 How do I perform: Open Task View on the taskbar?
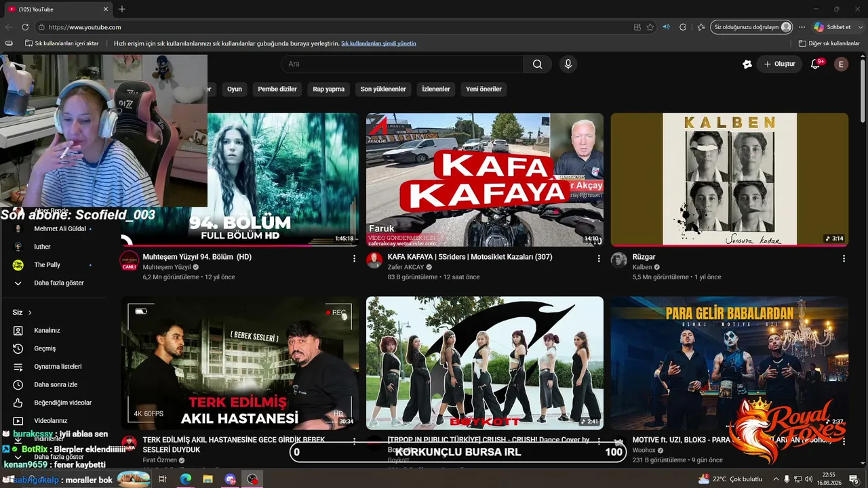tap(163, 479)
